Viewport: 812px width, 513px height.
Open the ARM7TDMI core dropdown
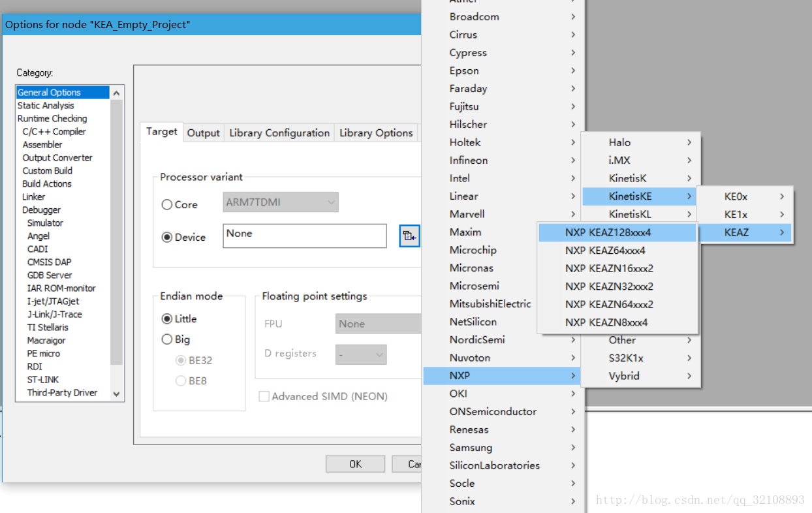point(281,202)
